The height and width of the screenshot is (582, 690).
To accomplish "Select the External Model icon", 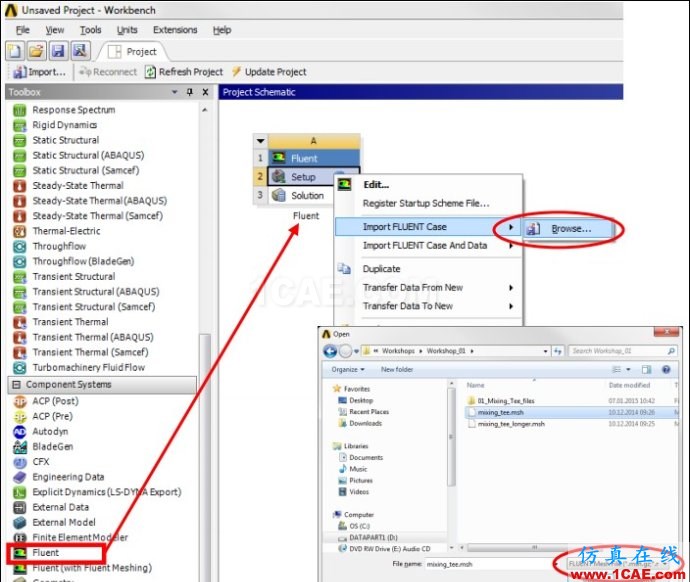I will click(19, 522).
